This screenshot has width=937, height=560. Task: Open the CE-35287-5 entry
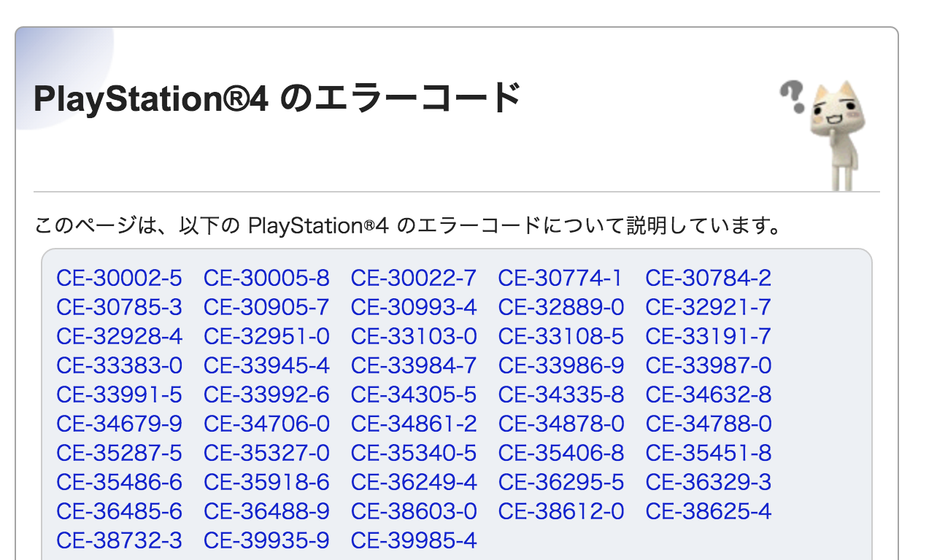[119, 453]
